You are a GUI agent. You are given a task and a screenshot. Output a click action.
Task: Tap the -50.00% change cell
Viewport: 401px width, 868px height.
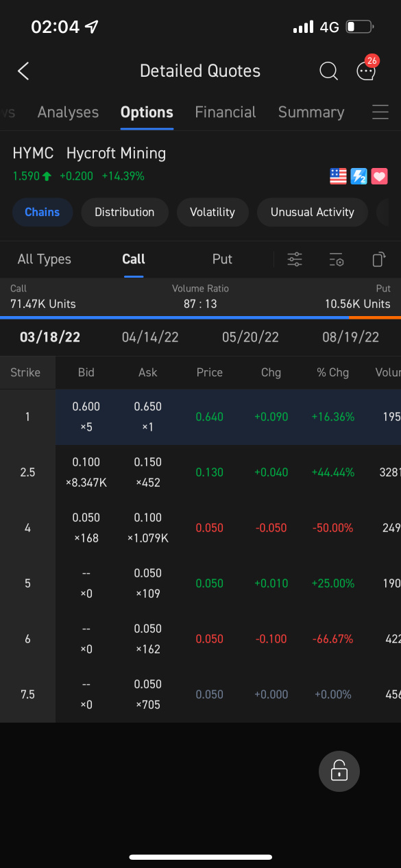333,528
